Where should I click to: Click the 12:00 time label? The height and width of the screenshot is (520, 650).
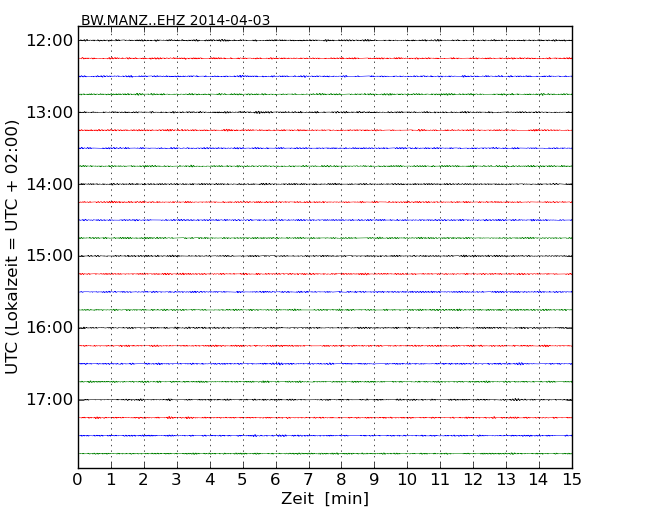point(50,41)
